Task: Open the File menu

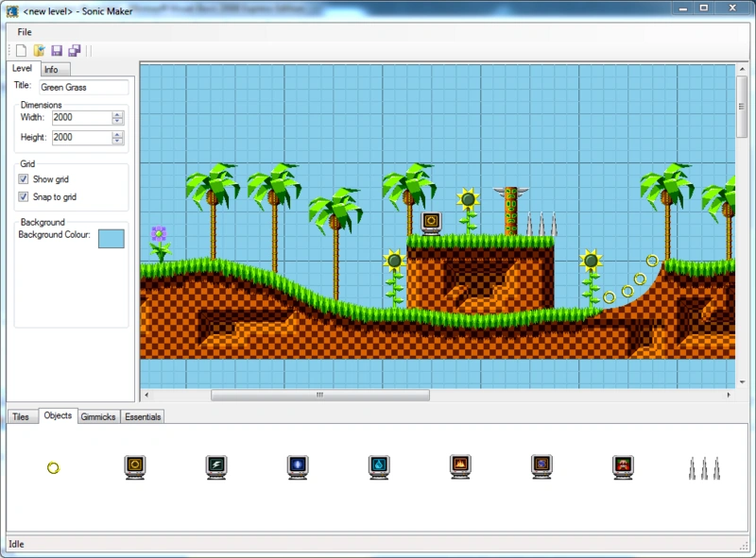Action: 25,32
